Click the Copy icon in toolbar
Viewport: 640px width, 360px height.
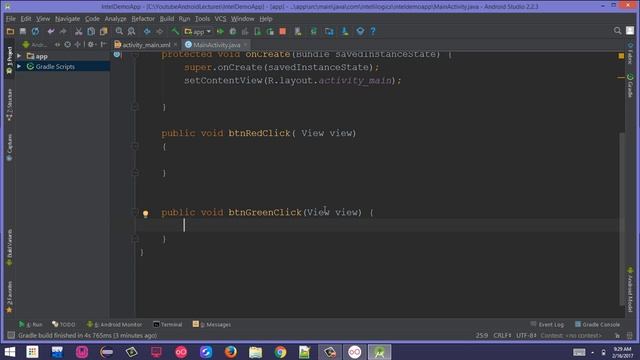(x=91, y=31)
